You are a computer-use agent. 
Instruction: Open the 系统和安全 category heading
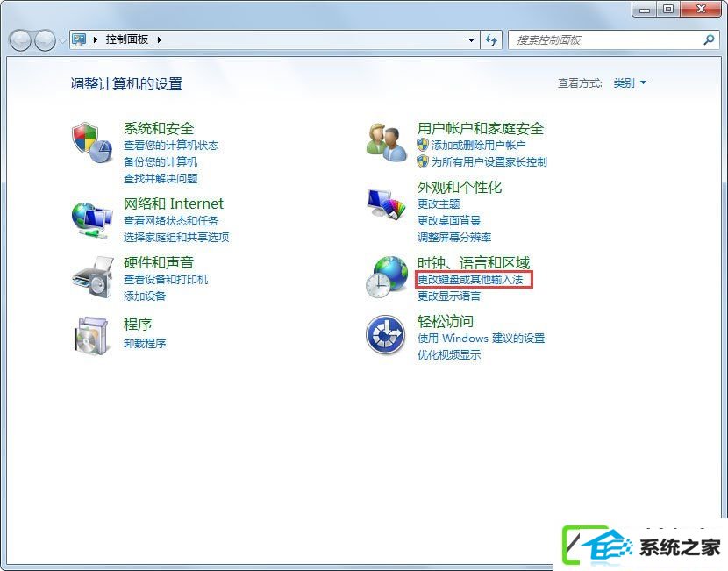(x=159, y=128)
